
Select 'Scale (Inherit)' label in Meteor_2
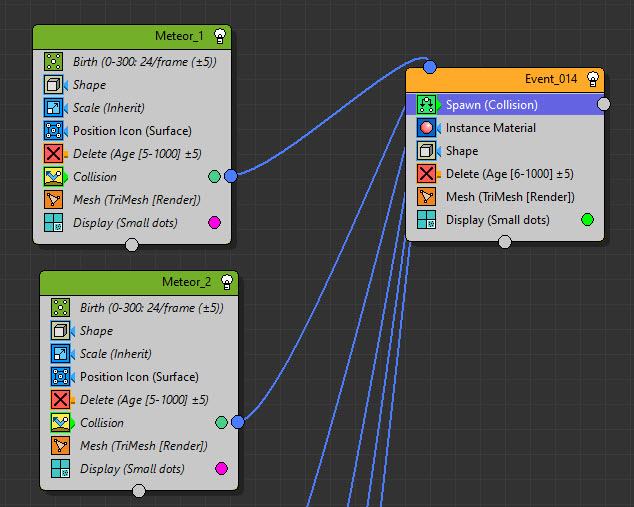[116, 354]
